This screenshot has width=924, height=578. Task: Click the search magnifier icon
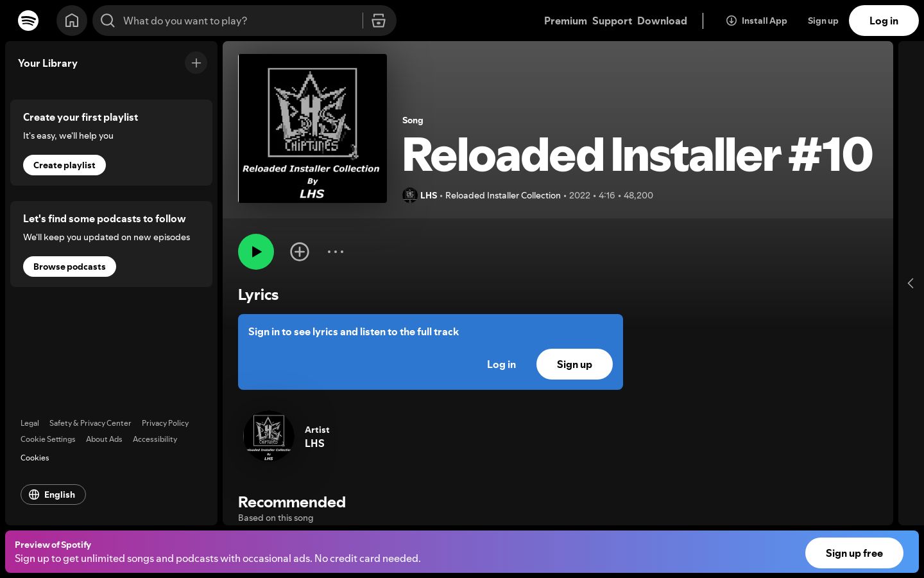point(108,21)
